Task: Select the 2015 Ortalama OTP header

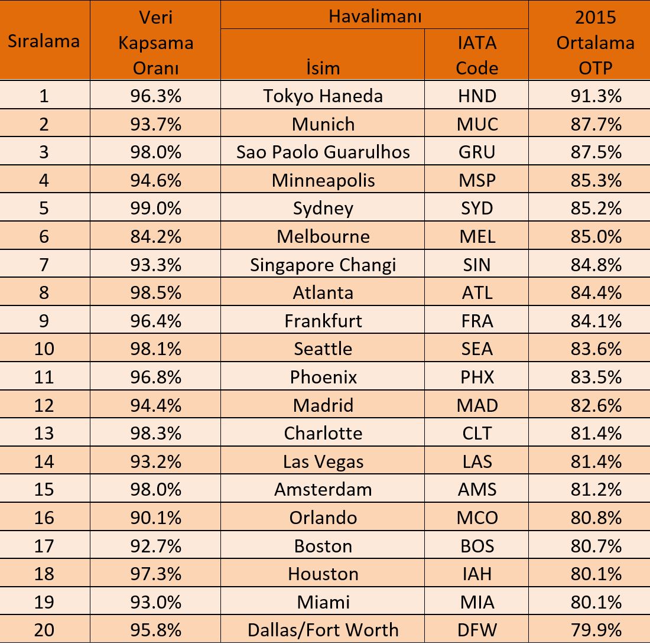Action: point(590,41)
